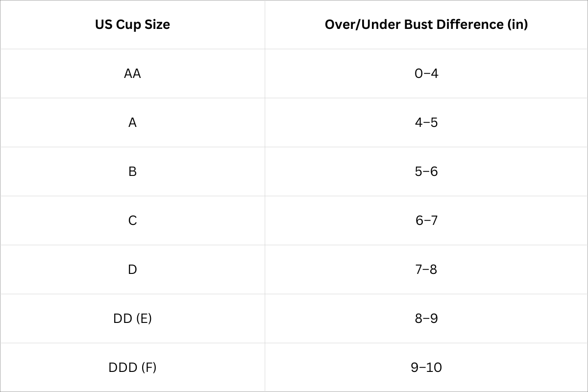
Task: Click the A cup size cell
Action: point(132,122)
